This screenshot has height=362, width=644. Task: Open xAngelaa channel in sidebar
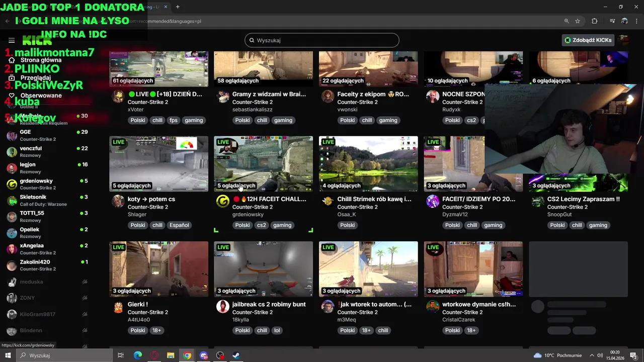(47, 249)
